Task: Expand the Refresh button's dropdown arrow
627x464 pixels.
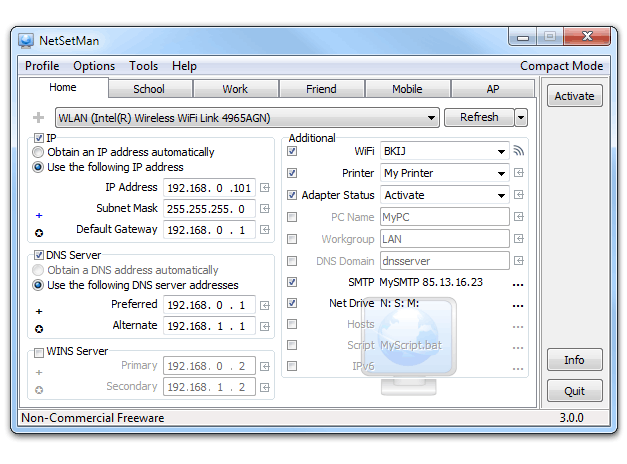Action: (x=521, y=118)
